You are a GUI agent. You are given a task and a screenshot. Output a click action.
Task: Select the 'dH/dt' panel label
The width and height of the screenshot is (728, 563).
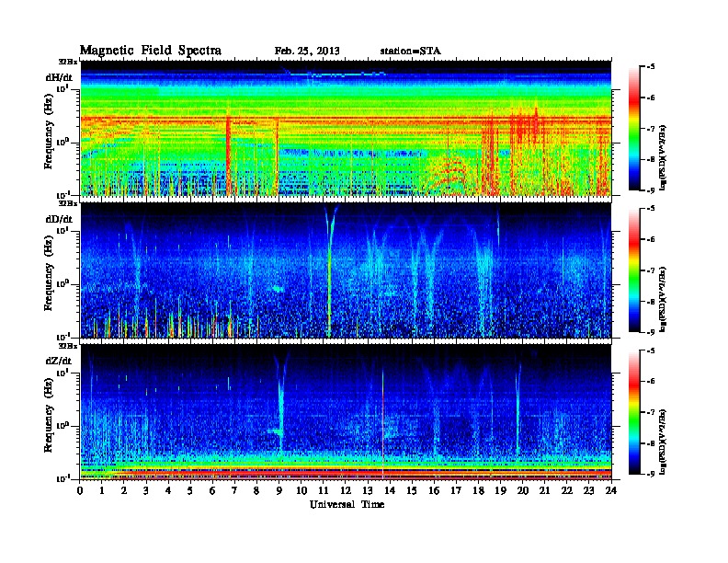click(60, 77)
